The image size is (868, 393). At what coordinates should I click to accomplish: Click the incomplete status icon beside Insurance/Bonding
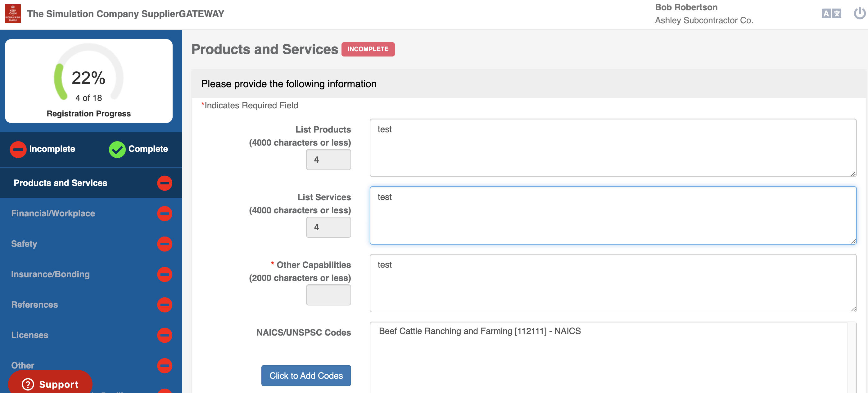tap(165, 274)
